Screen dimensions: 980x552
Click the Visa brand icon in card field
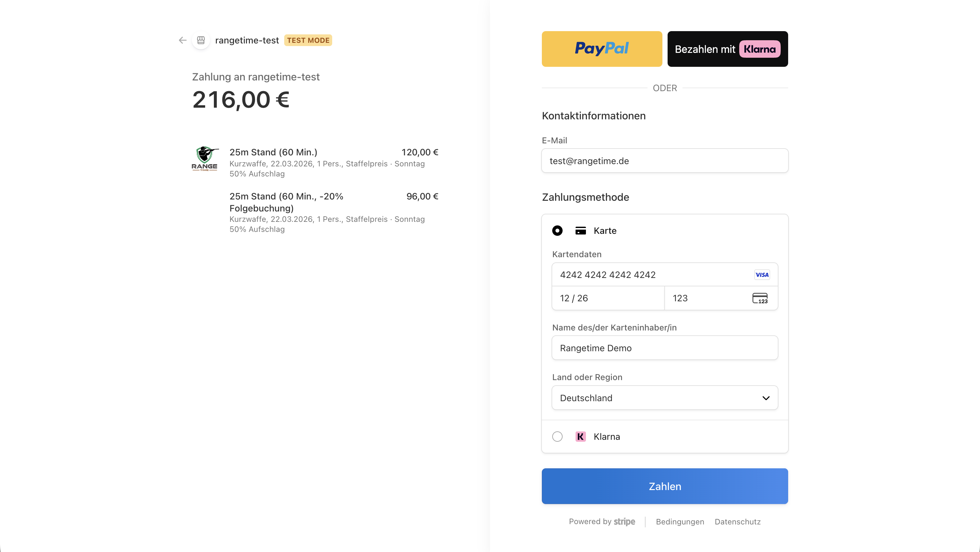click(762, 274)
